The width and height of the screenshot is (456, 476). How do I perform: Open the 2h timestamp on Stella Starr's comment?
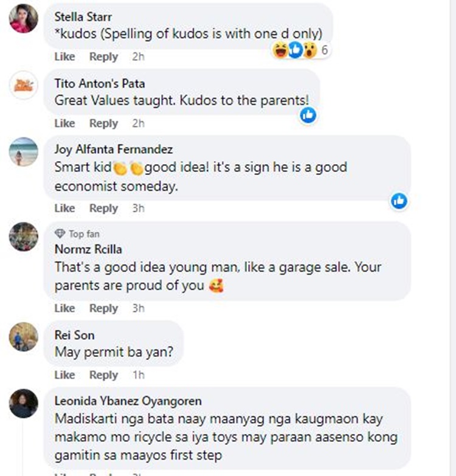[139, 57]
